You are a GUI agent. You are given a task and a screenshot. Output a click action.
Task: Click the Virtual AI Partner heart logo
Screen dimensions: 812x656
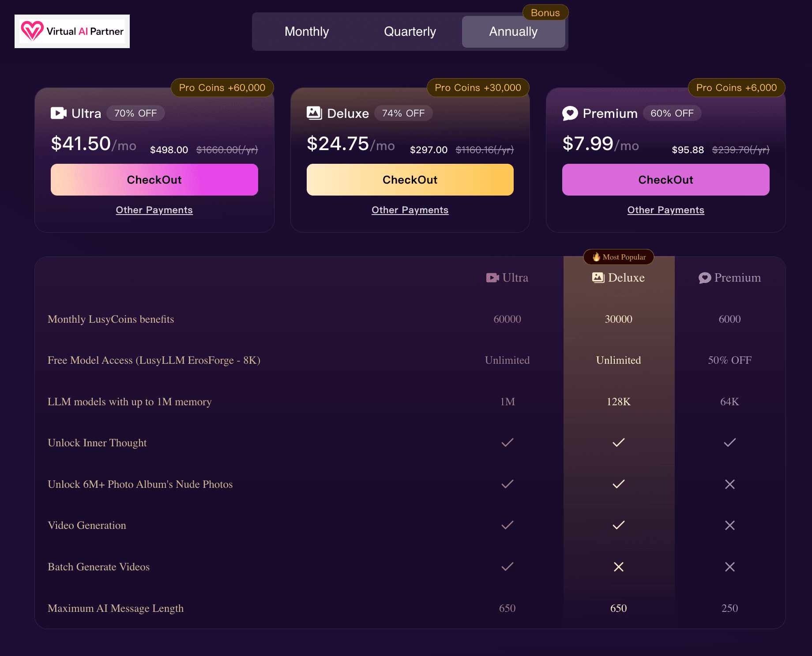(32, 31)
